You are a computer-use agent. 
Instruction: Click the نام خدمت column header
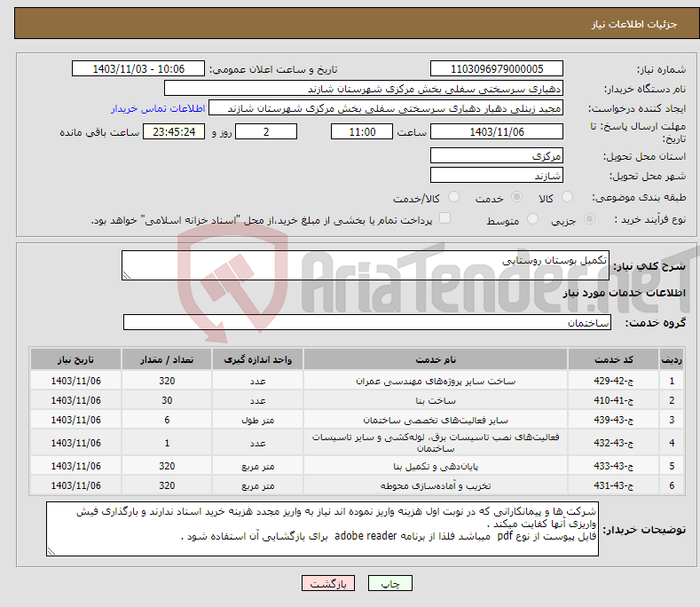tap(436, 359)
